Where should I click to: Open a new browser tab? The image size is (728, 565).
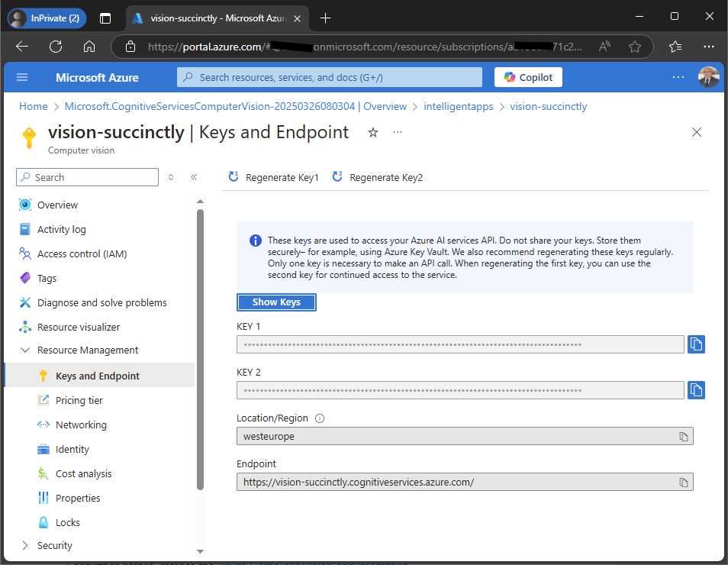click(326, 18)
